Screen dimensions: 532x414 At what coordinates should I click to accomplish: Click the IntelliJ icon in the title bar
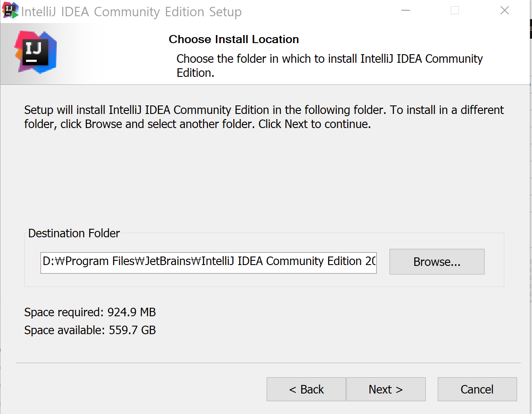coord(10,11)
